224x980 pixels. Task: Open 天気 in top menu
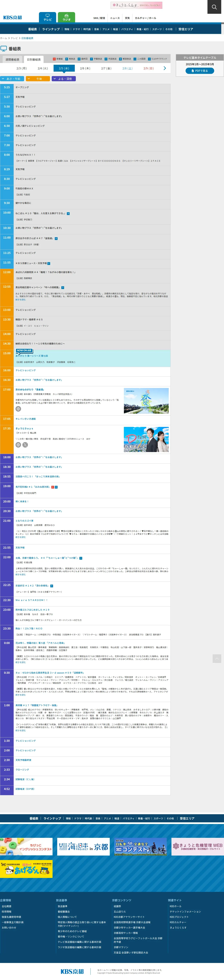(127, 18)
